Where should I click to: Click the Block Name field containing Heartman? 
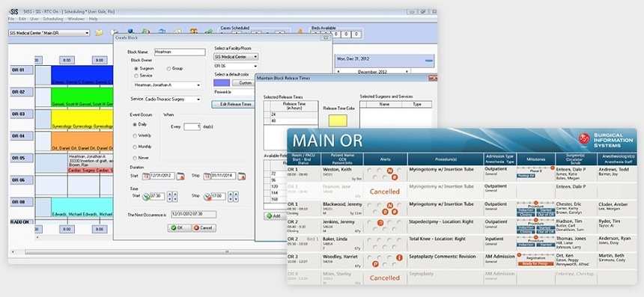[180, 52]
